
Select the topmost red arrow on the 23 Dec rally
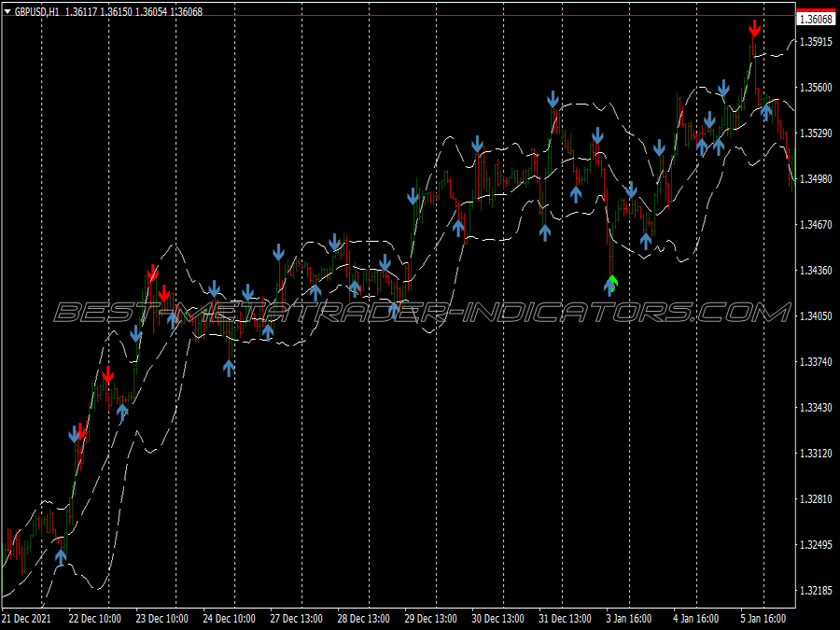click(153, 273)
